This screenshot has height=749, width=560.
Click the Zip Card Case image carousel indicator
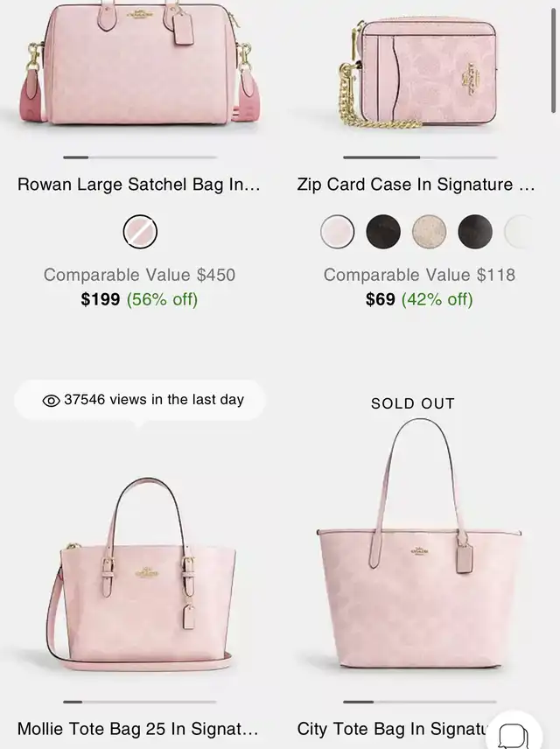420,157
